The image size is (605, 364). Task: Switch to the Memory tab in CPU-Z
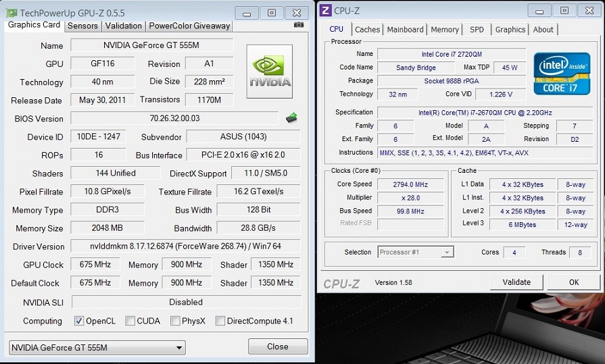tap(445, 30)
